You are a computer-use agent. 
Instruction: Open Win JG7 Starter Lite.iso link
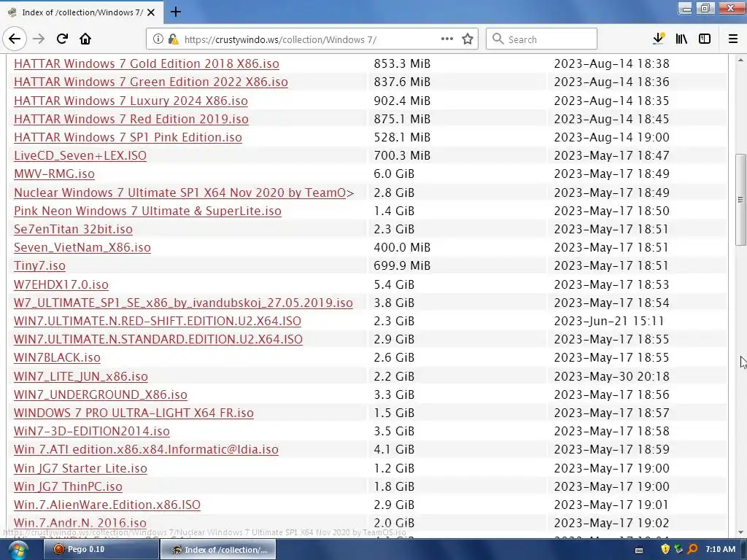coord(80,469)
